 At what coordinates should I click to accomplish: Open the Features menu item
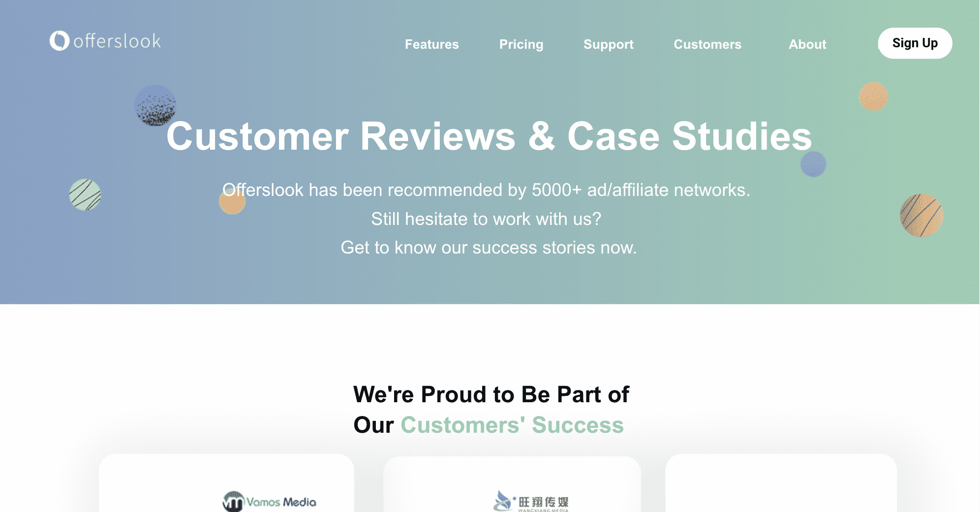tap(431, 44)
